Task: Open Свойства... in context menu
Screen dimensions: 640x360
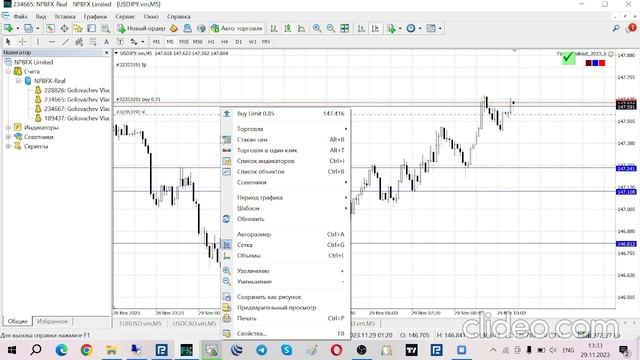Action: click(285, 334)
